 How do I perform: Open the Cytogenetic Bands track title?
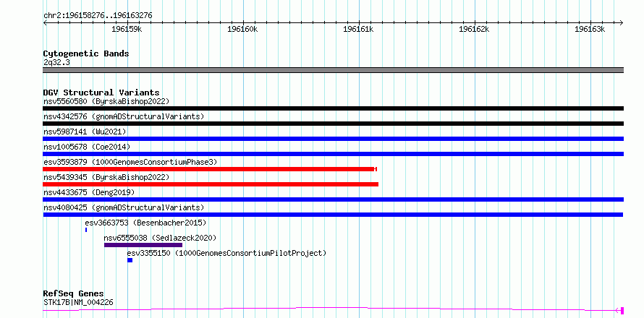point(86,53)
